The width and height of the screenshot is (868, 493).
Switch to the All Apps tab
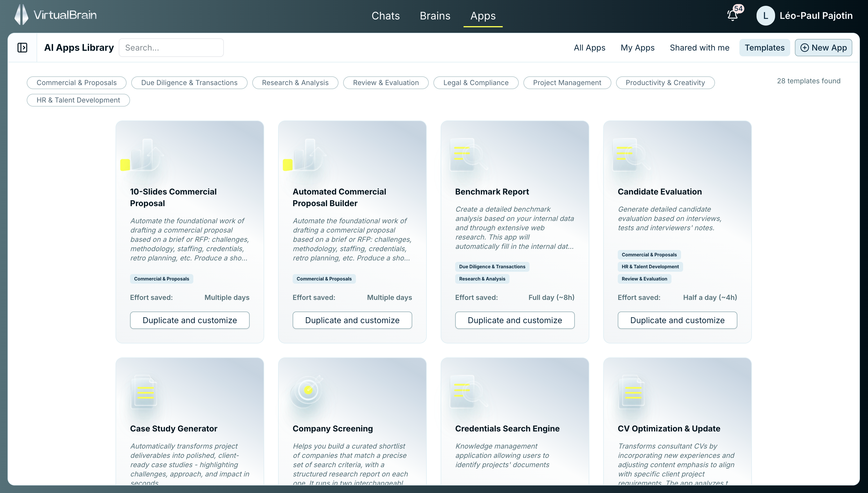point(589,48)
